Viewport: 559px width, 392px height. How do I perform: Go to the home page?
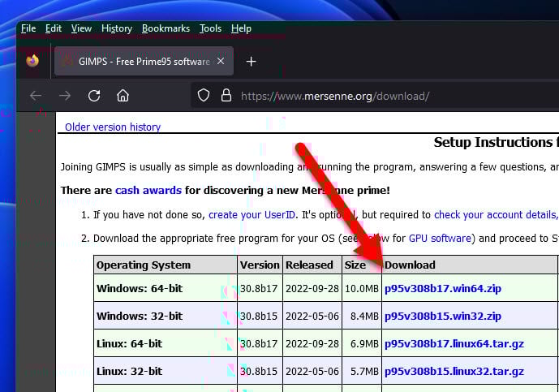(123, 96)
